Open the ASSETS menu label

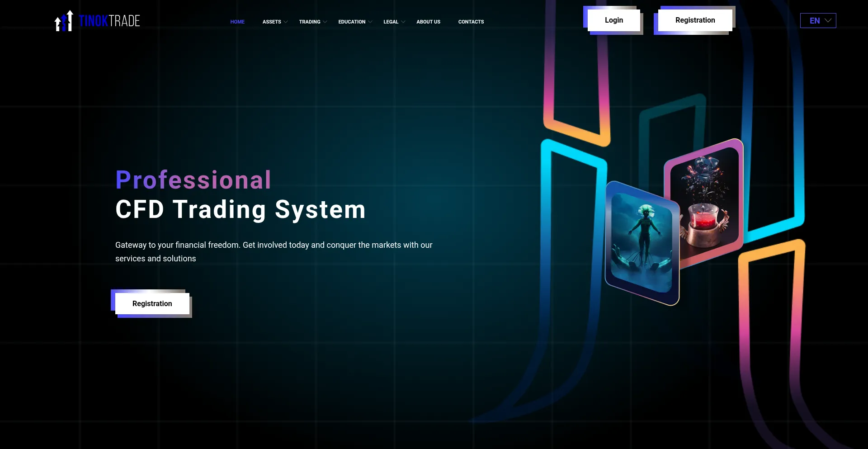point(272,22)
